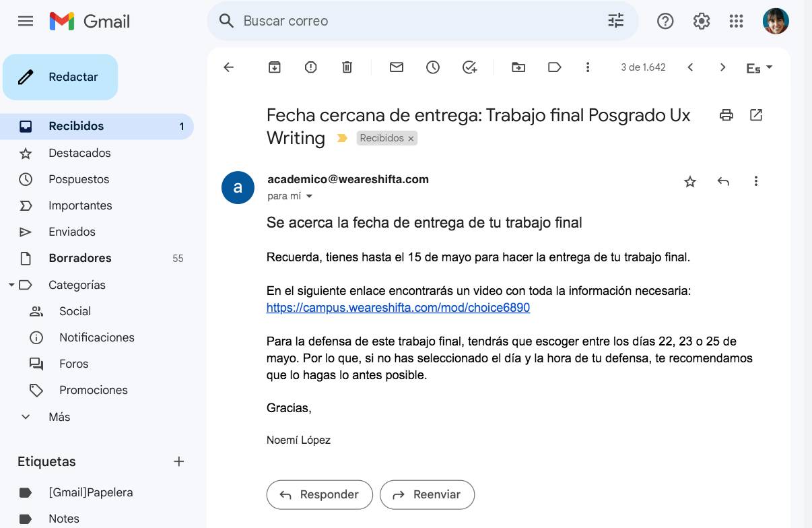
Task: Open advanced search filter options
Action: point(615,21)
